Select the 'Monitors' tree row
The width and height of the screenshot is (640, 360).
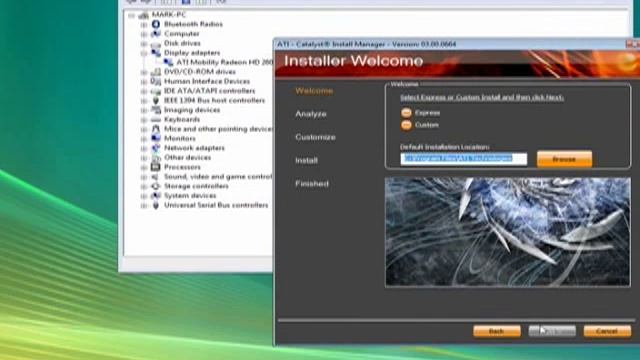[x=180, y=138]
